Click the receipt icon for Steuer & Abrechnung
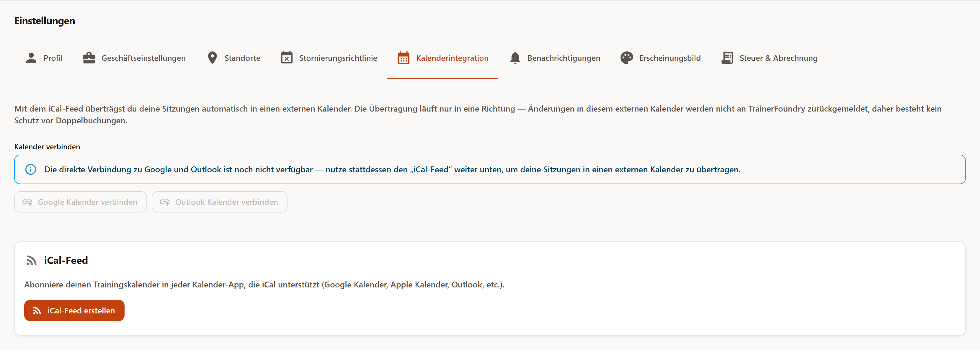The width and height of the screenshot is (980, 350). coord(727,58)
